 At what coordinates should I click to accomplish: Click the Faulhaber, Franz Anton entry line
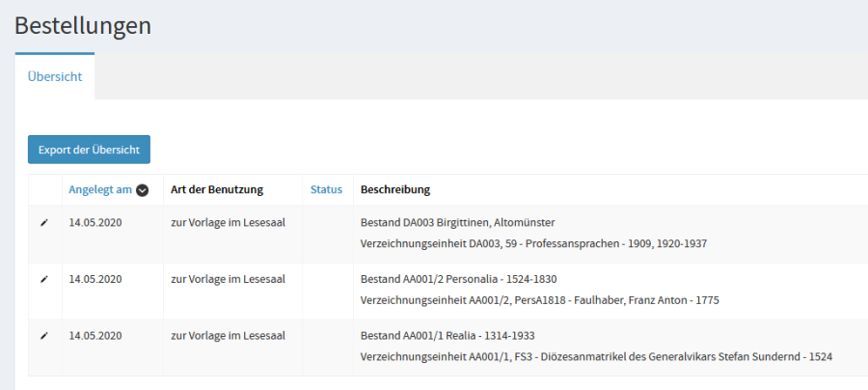click(539, 300)
